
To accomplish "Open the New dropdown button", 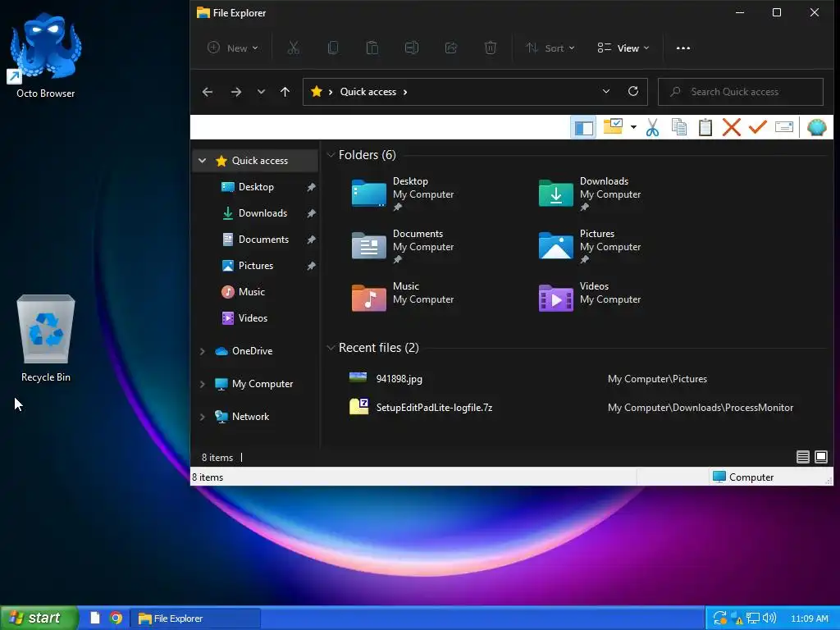I will (x=233, y=48).
